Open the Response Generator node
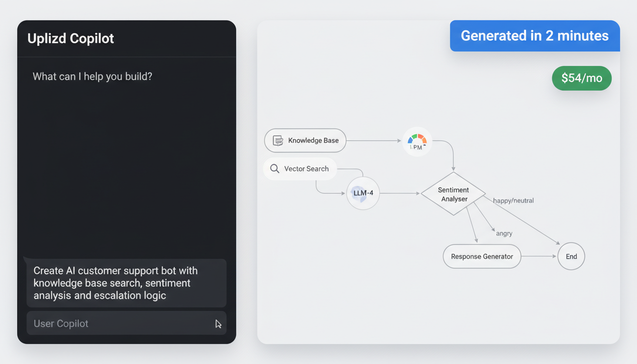This screenshot has height=364, width=637. pos(482,256)
